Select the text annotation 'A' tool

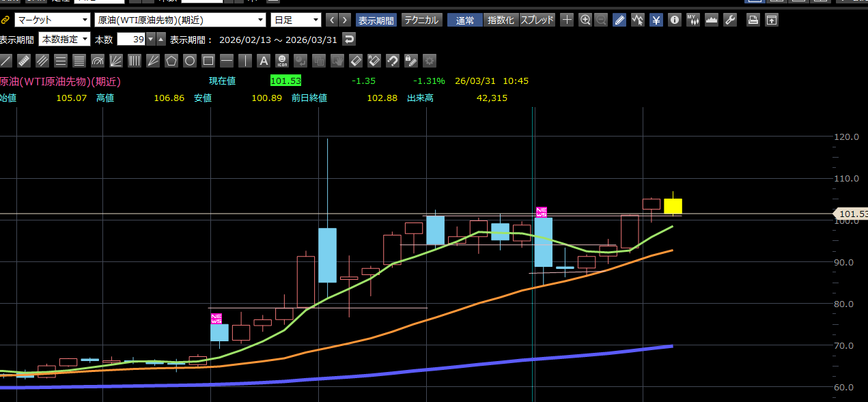264,61
